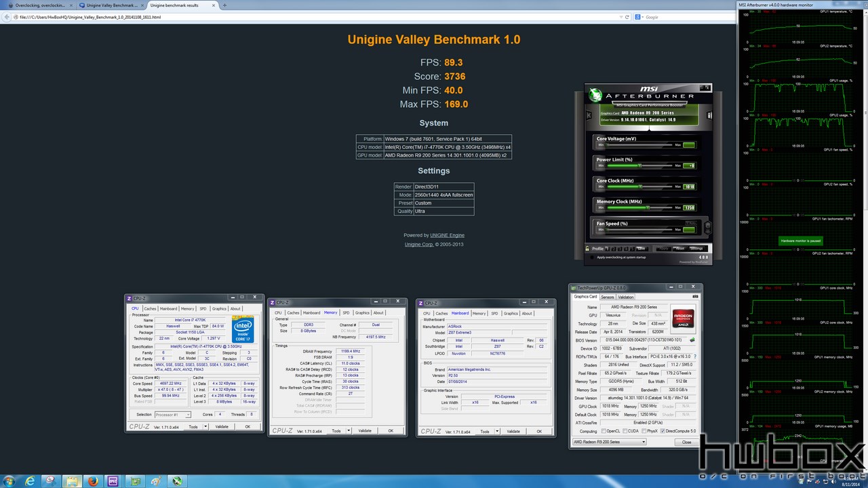Image resolution: width=868 pixels, height=488 pixels.
Task: Adjust the Memory Clock slider handle
Action: click(x=648, y=207)
